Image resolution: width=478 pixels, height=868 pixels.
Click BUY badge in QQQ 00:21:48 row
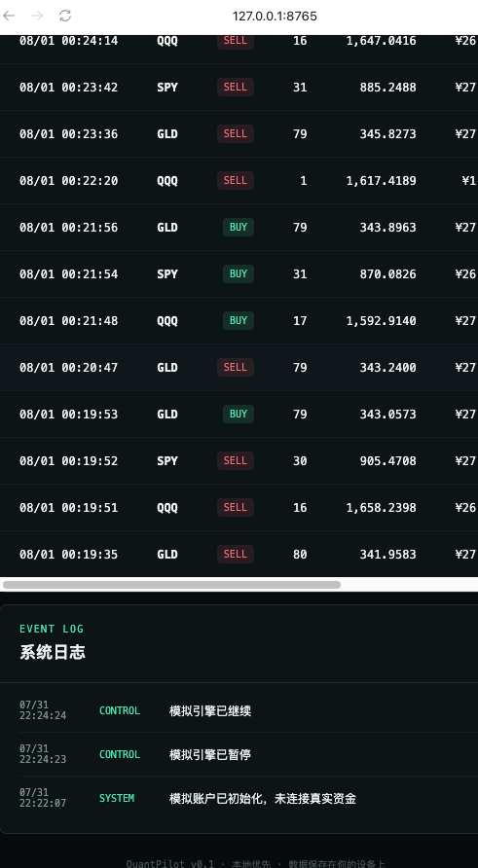coord(239,320)
